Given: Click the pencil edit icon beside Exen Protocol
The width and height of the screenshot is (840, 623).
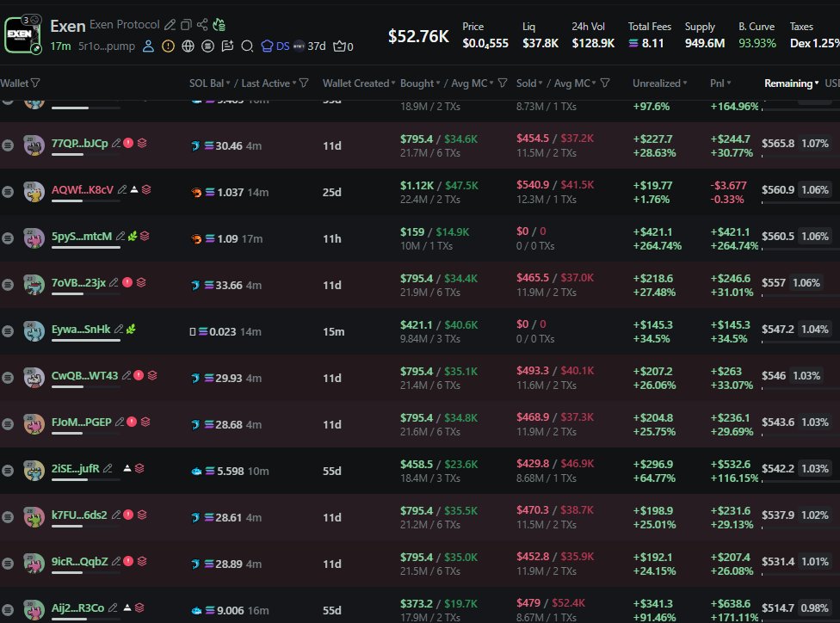Looking at the screenshot, I should (170, 26).
